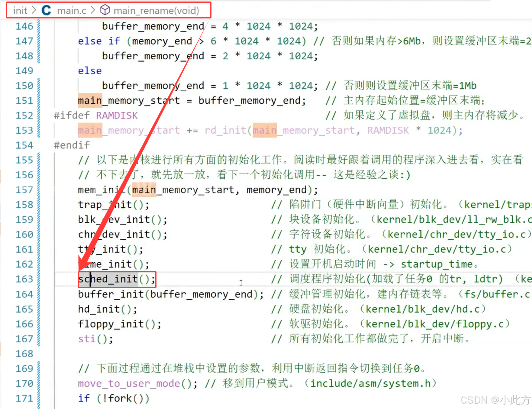Screen dimensions: 532x409
Task: Open the main_rename(void) breadcrumb symbol
Action: pos(156,11)
